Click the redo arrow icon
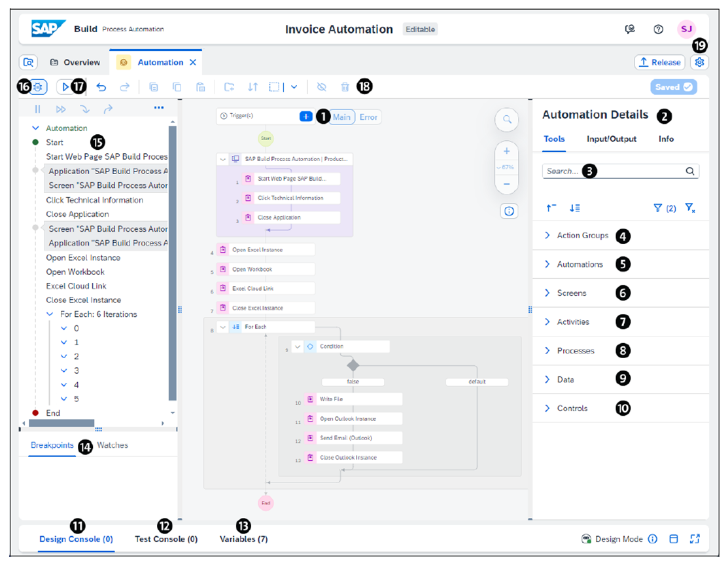The width and height of the screenshot is (728, 563). click(x=124, y=87)
